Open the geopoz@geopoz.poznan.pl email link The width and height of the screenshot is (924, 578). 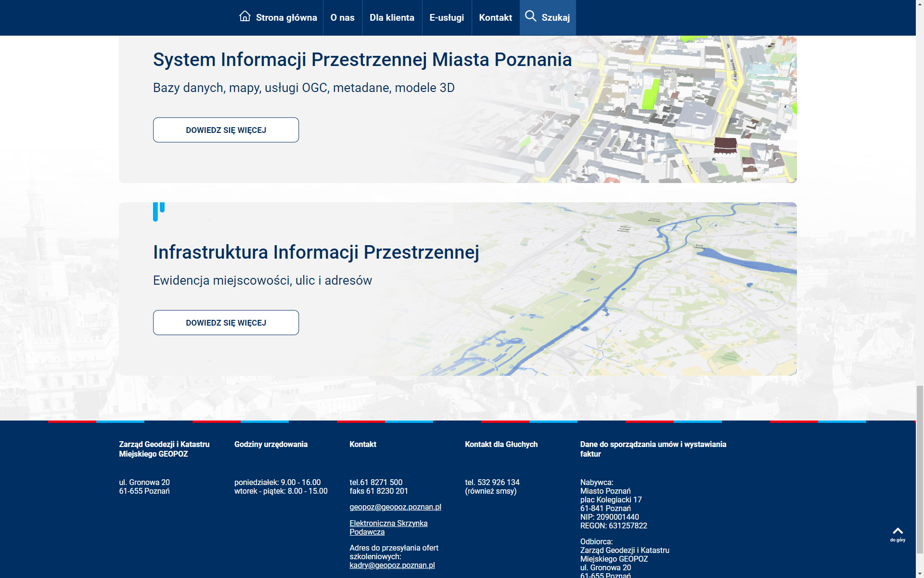tap(395, 507)
